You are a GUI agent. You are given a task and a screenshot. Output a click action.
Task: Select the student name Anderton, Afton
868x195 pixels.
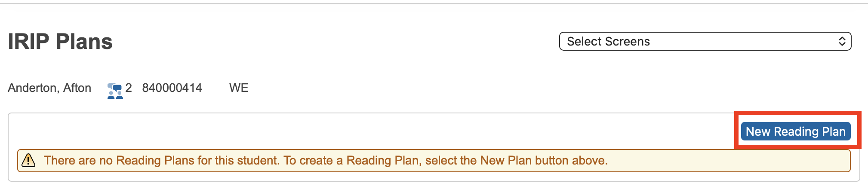click(x=49, y=88)
